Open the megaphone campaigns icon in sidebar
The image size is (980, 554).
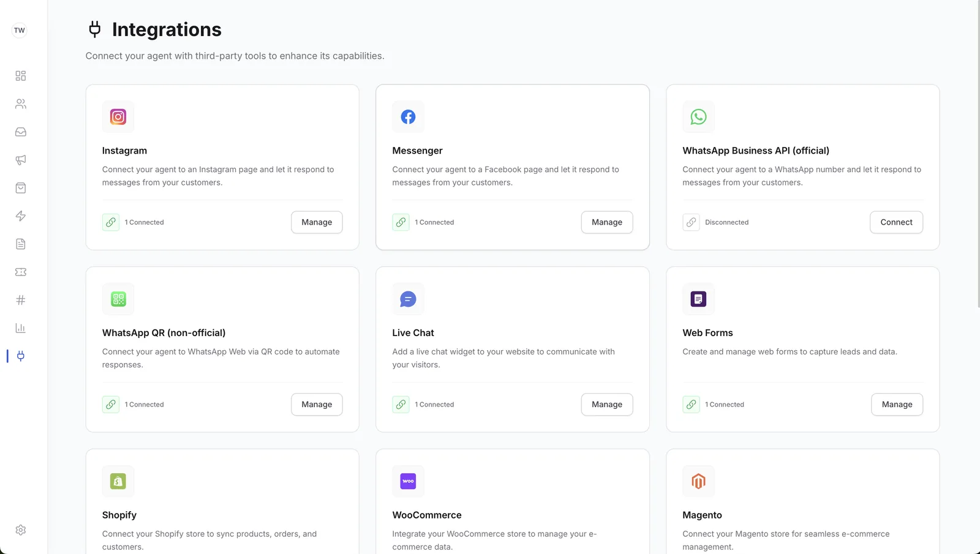pyautogui.click(x=20, y=160)
